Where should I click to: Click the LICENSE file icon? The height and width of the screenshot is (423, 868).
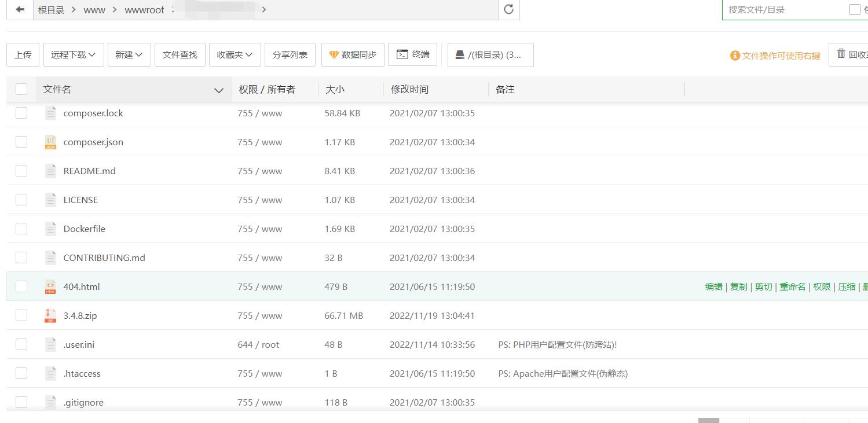(x=50, y=200)
